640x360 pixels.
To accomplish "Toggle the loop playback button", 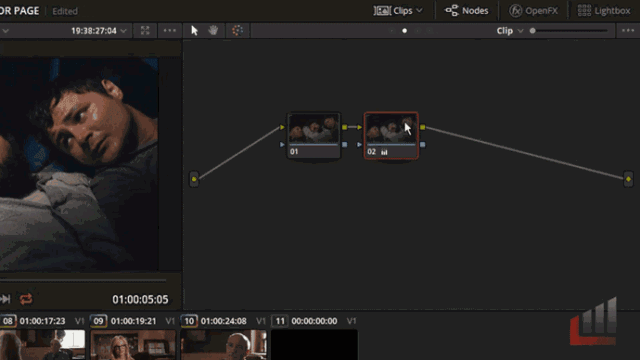I will tap(26, 299).
